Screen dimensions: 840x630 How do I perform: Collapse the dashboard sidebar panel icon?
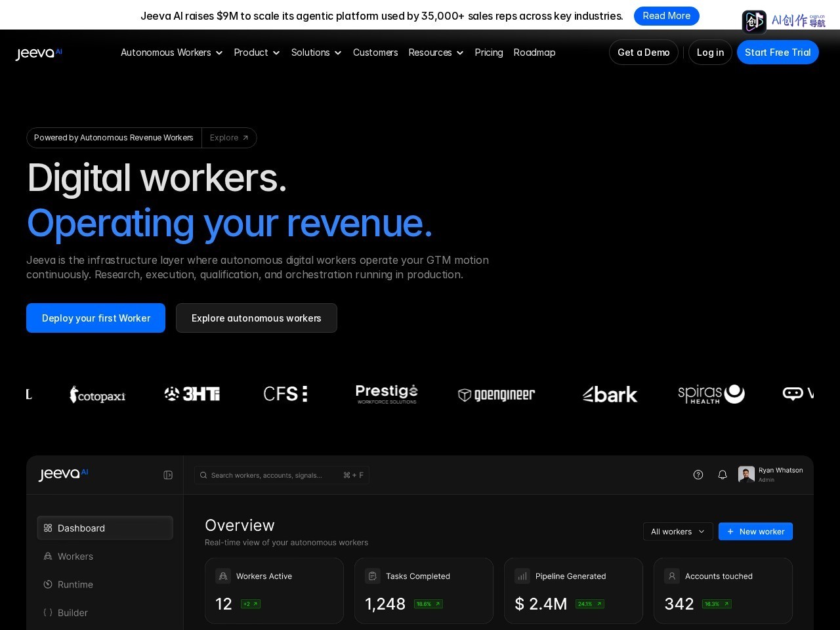pos(168,475)
